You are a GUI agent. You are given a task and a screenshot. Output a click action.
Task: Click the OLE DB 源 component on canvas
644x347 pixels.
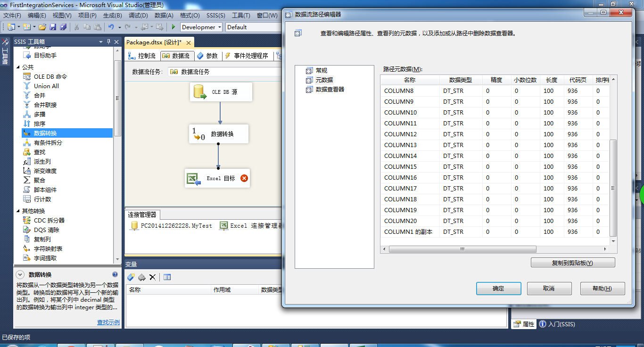pyautogui.click(x=221, y=92)
